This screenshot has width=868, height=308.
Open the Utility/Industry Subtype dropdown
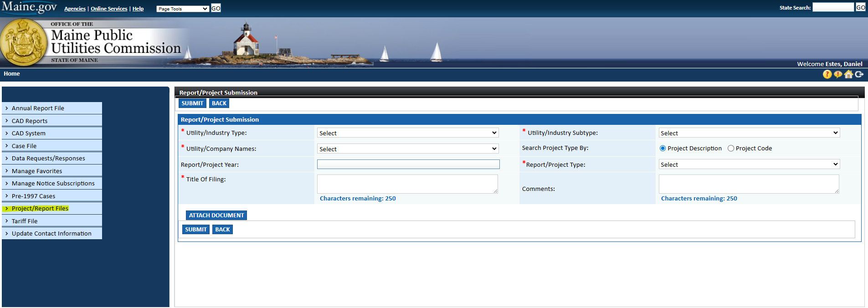(749, 133)
